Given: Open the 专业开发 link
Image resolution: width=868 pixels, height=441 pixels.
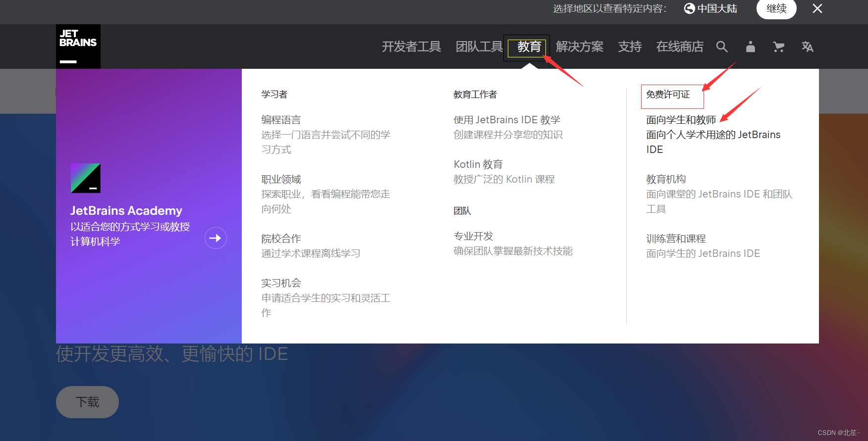Looking at the screenshot, I should [x=473, y=236].
